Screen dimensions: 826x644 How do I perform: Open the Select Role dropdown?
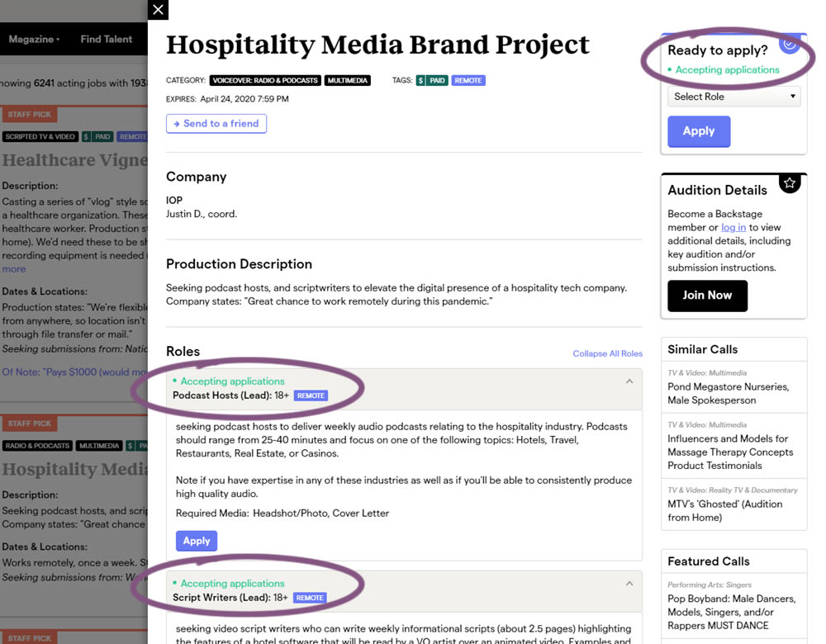(733, 97)
